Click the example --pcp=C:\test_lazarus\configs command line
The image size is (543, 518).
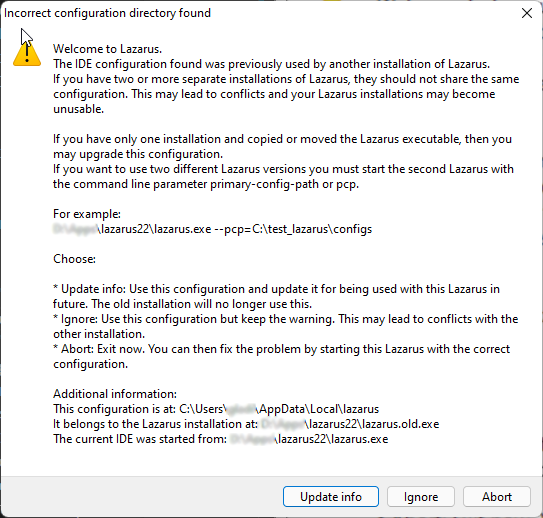(213, 229)
